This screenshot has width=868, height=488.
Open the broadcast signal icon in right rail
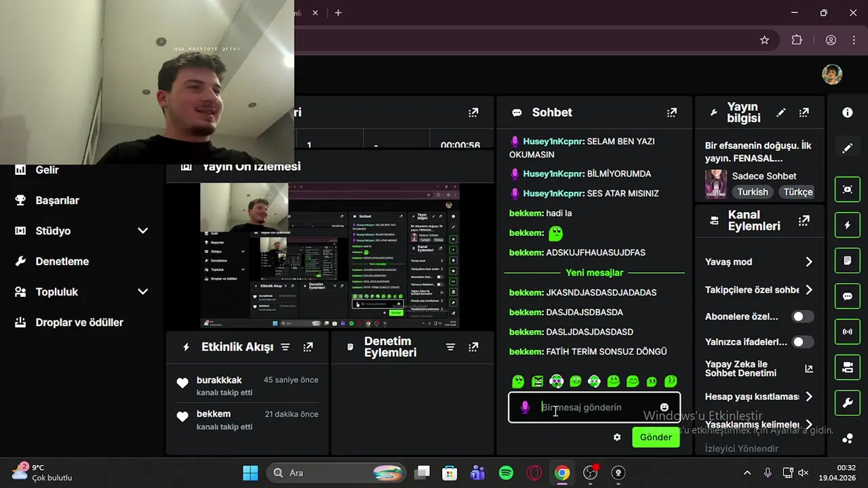point(847,331)
